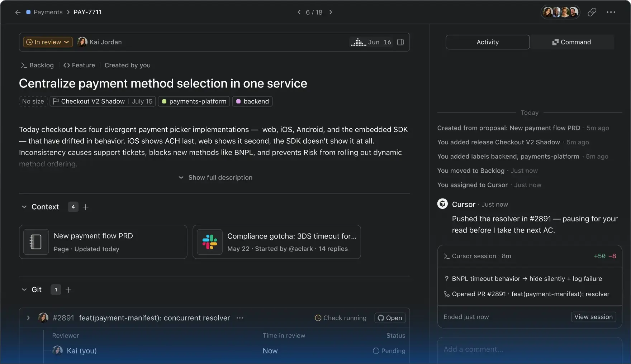Click You moved to Backlog entry
Image resolution: width=631 pixels, height=364 pixels.
pyautogui.click(x=488, y=171)
